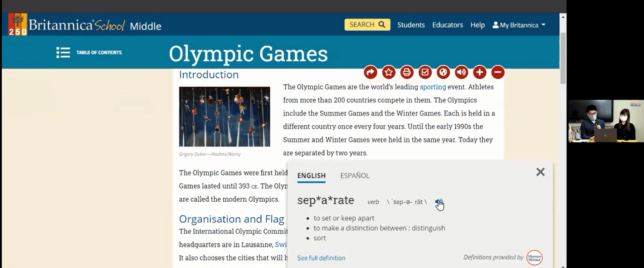
Task: Open the yellow SEARCH button
Action: tap(367, 24)
